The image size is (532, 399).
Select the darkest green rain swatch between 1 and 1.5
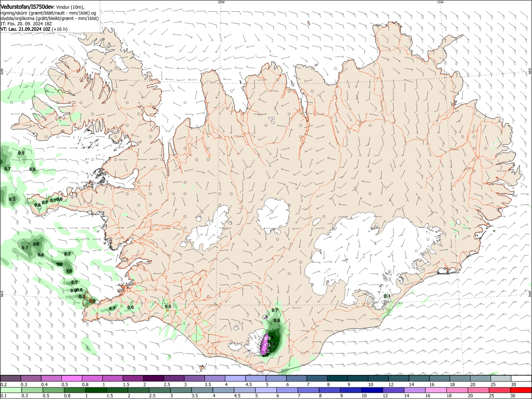96,390
